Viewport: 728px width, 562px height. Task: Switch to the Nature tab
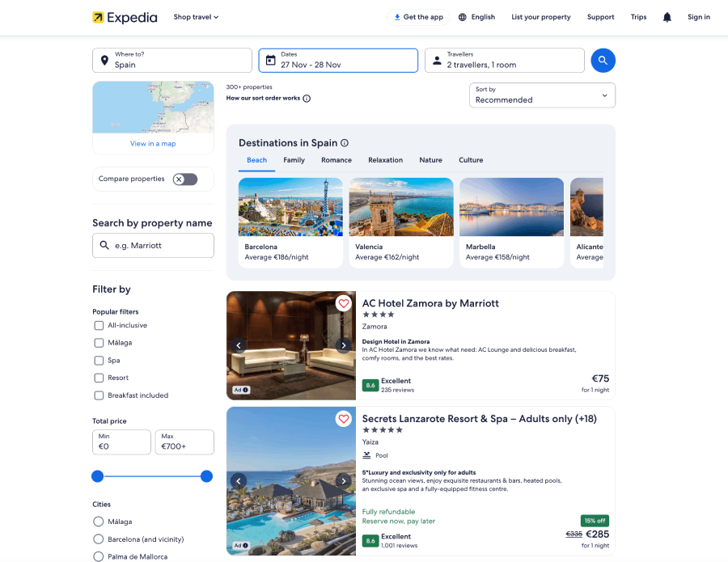(430, 160)
